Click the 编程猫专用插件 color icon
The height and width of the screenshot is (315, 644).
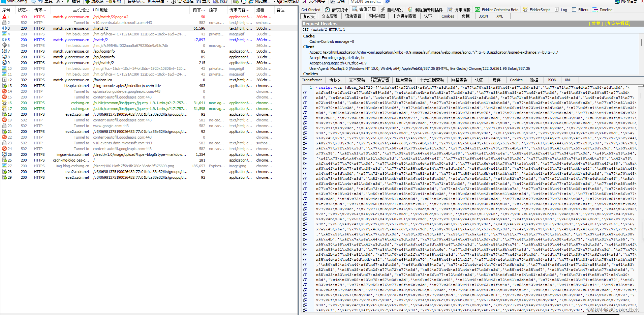410,10
